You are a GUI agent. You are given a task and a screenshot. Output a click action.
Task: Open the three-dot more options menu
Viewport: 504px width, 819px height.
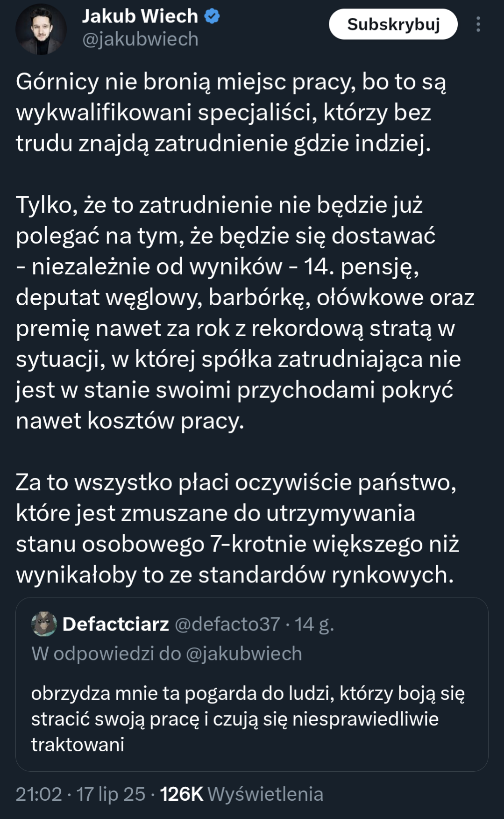pyautogui.click(x=478, y=24)
